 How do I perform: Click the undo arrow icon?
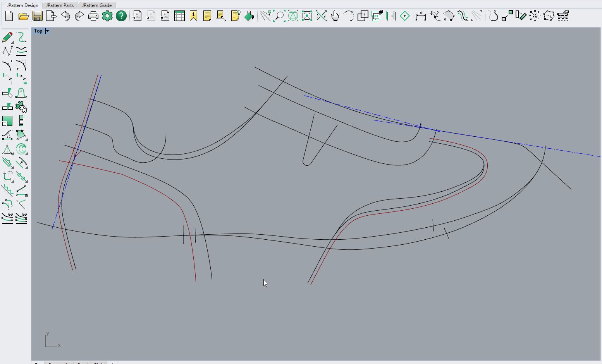coord(65,16)
